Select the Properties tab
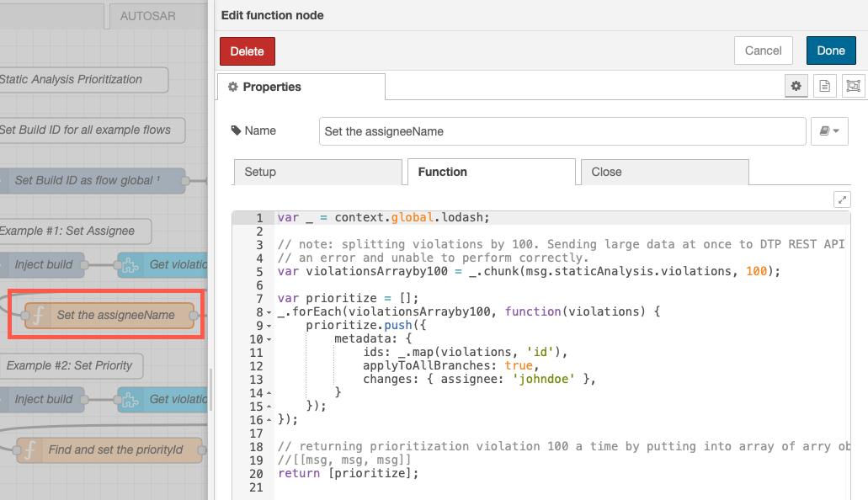 pyautogui.click(x=301, y=87)
